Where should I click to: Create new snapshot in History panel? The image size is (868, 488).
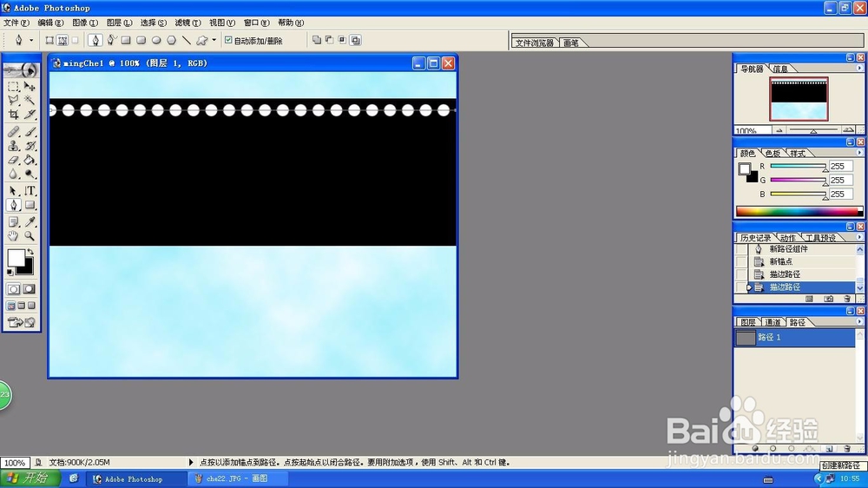pos(828,299)
